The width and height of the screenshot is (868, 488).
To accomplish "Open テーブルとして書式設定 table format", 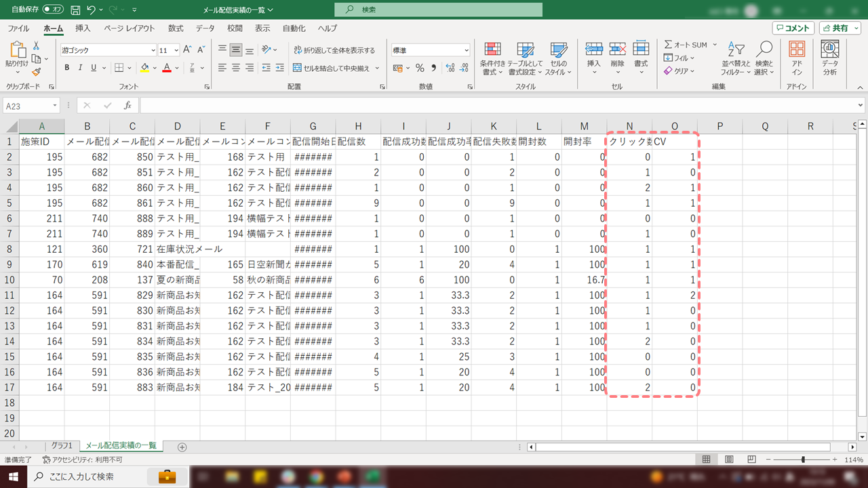I will [x=526, y=58].
